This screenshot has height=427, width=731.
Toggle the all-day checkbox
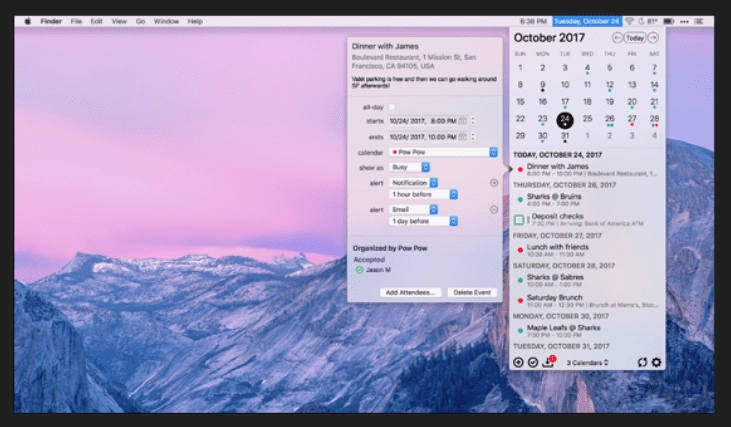click(392, 107)
